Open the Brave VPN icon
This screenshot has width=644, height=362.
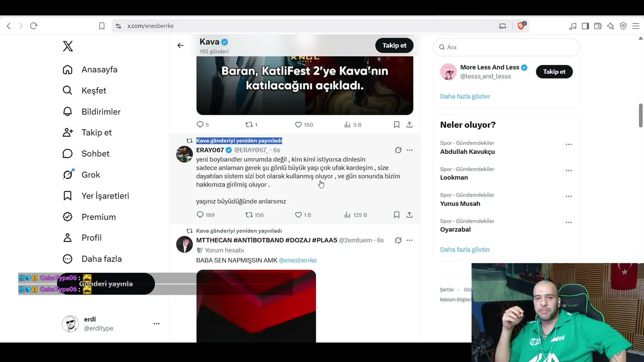click(623, 26)
